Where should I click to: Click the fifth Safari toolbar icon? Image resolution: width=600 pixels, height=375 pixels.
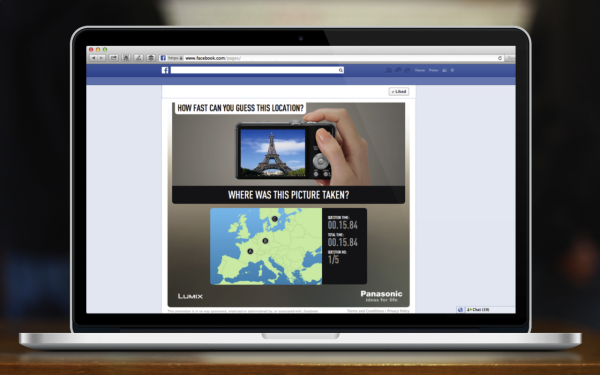[139, 58]
